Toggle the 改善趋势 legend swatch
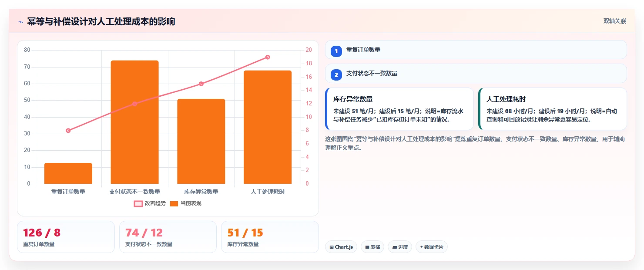644x270 pixels. [138, 203]
